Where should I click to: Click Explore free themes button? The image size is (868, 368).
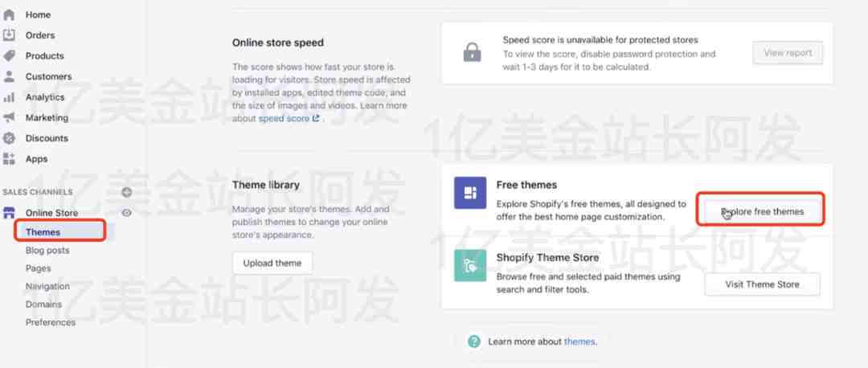pyautogui.click(x=762, y=212)
